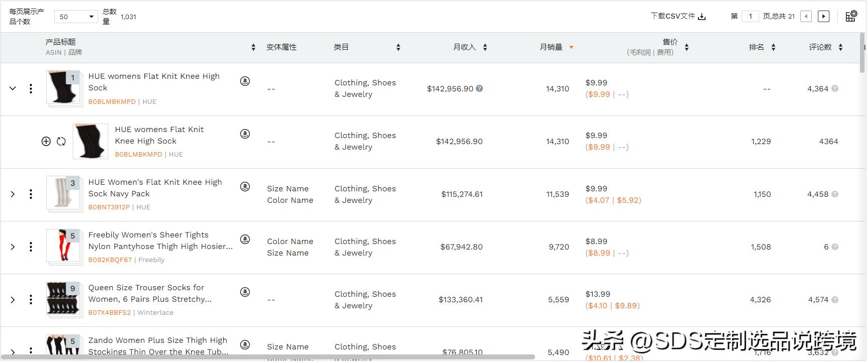
Task: Click the help icon beside 6 reviews
Action: pyautogui.click(x=835, y=247)
